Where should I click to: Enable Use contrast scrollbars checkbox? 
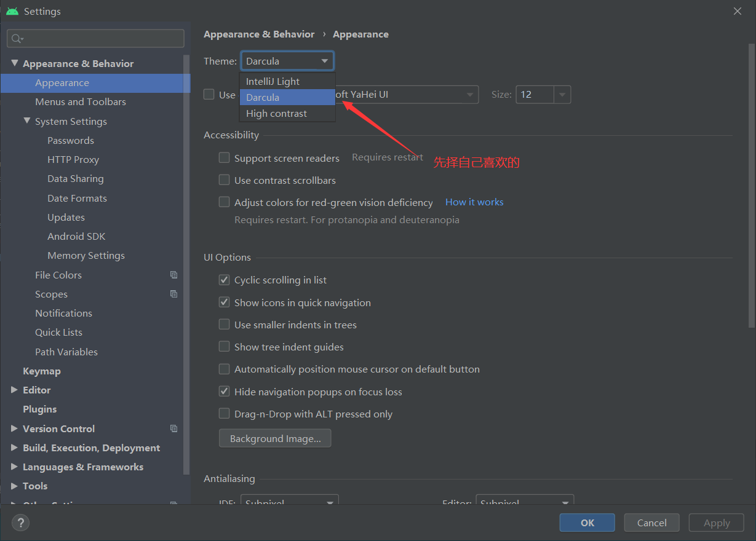(x=225, y=180)
